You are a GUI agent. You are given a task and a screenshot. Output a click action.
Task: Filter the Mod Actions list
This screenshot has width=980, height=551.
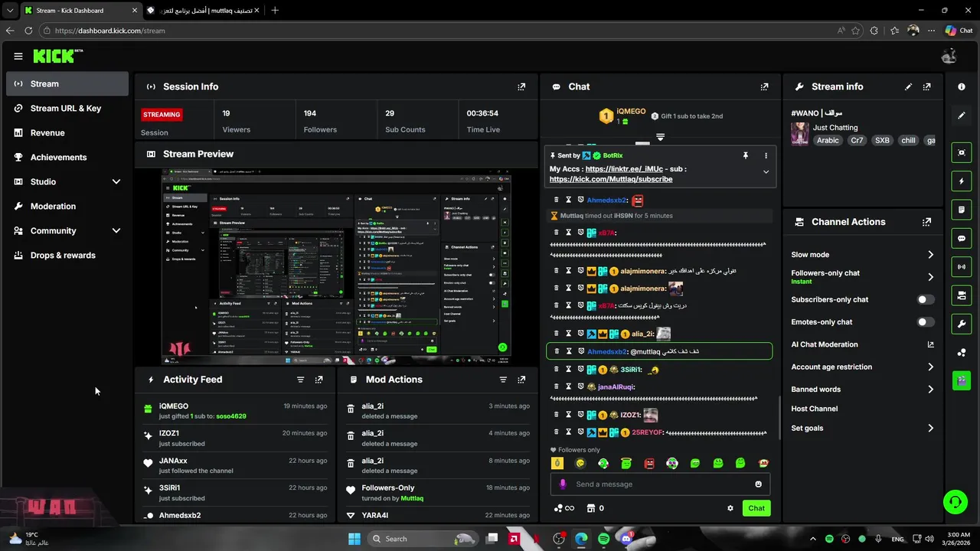click(503, 380)
